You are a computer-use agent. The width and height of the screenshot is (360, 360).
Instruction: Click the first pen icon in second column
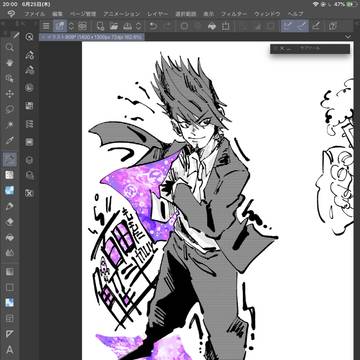tap(29, 55)
